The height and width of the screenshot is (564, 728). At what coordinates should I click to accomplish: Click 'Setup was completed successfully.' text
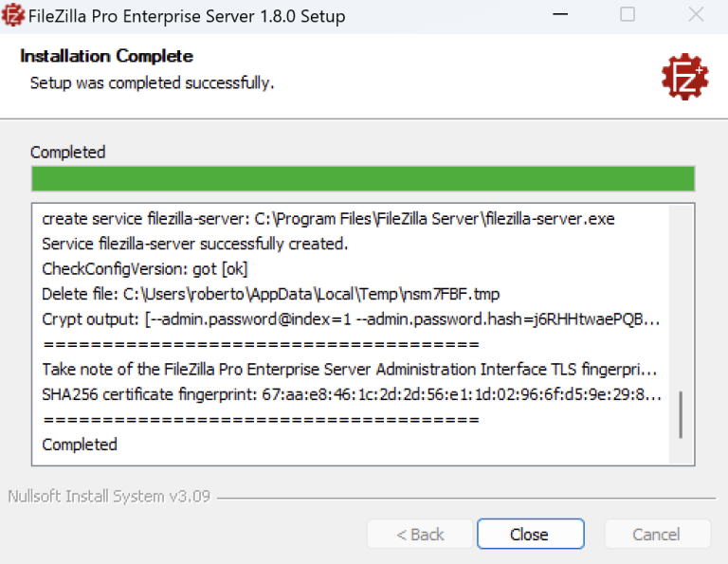152,83
